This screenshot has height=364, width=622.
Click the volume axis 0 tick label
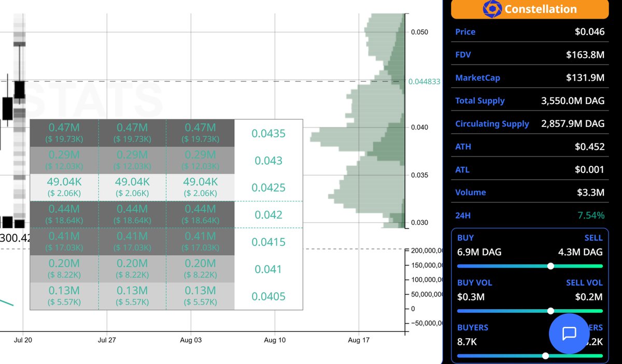[413, 309]
